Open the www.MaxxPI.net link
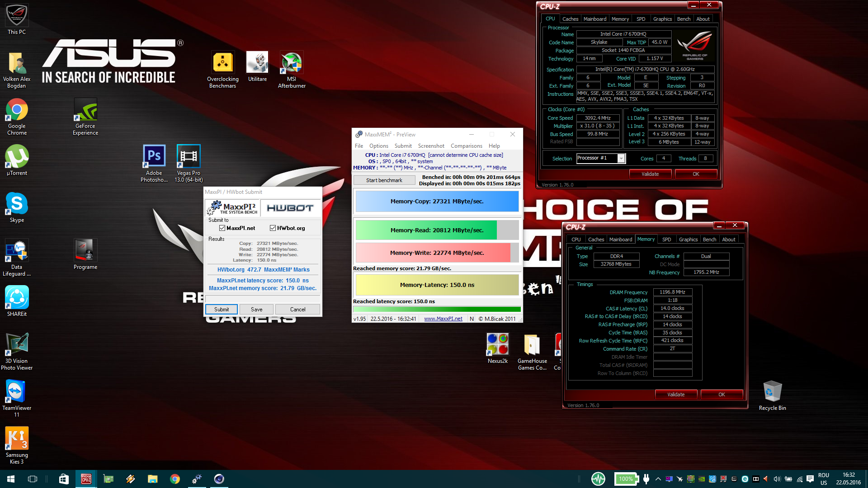 click(x=443, y=319)
